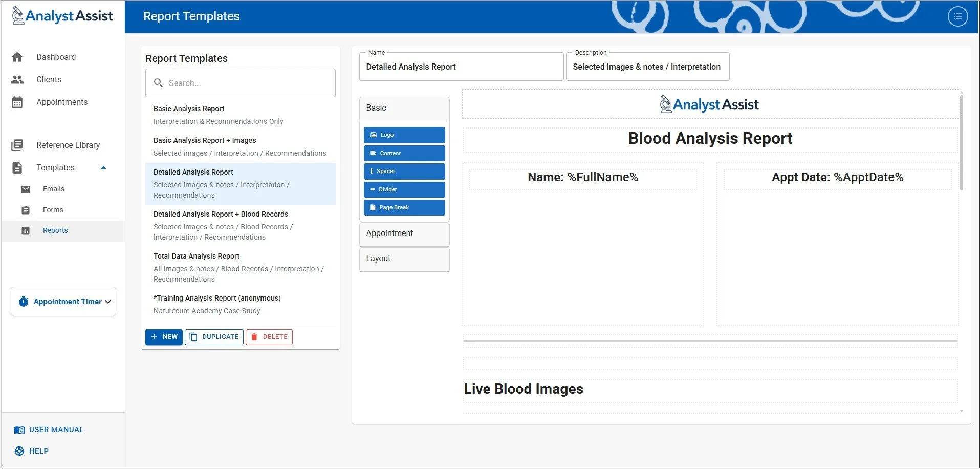Viewport: 980px width, 469px height.
Task: Open the Dashboard menu item
Action: [x=56, y=57]
